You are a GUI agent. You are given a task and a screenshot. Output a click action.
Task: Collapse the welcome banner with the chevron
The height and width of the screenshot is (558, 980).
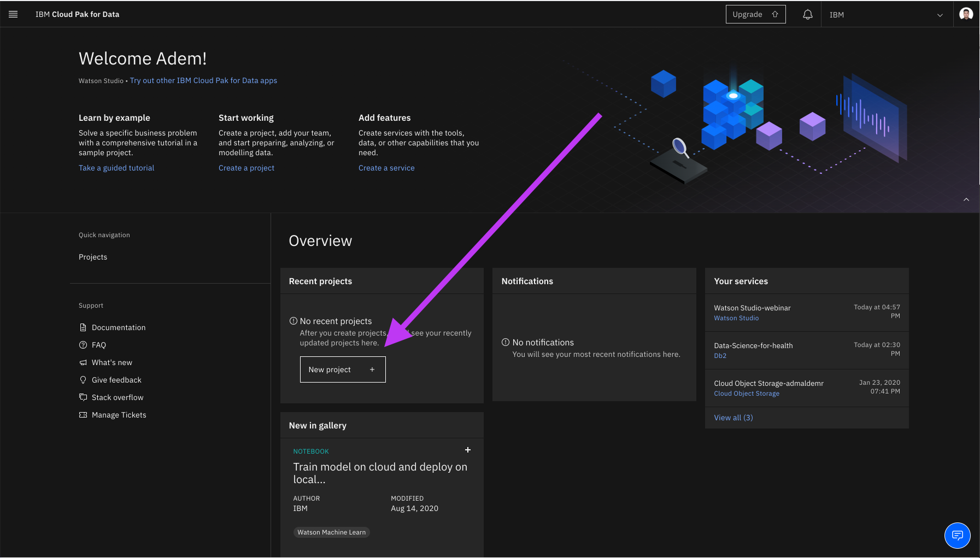coord(966,199)
